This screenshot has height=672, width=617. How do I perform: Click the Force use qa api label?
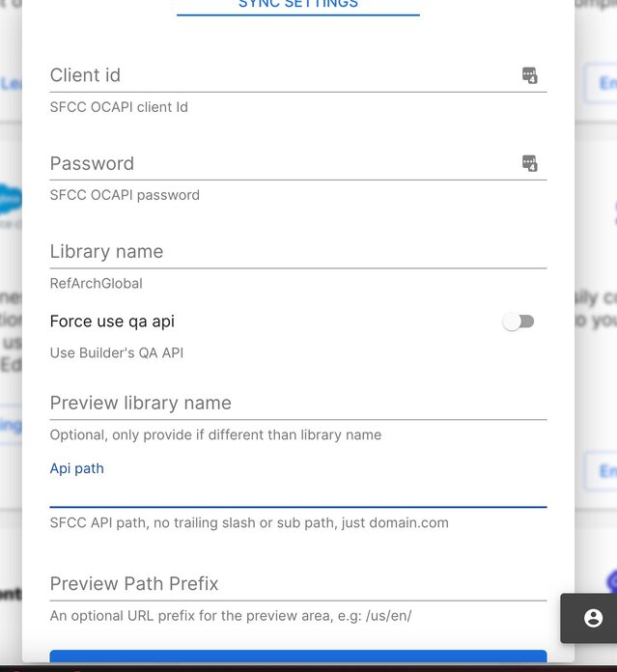click(x=112, y=321)
